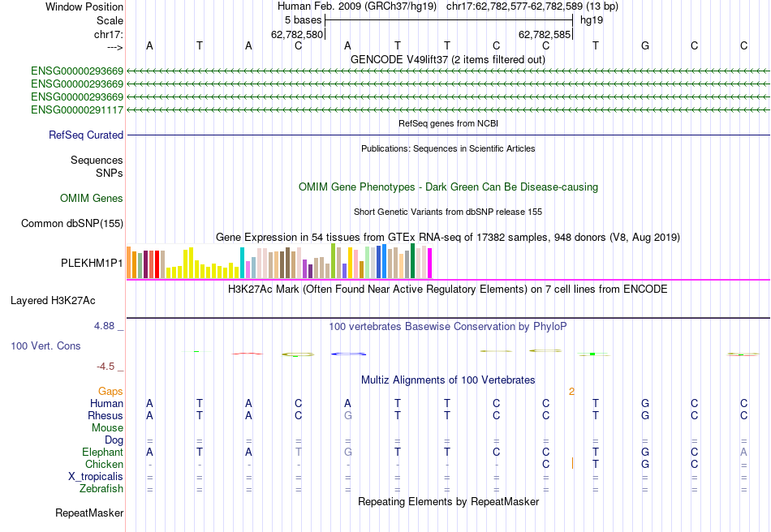Click 'GENCODE V49lift37 (2 items filtered out)' title
The width and height of the screenshot is (771, 532).
click(x=447, y=59)
